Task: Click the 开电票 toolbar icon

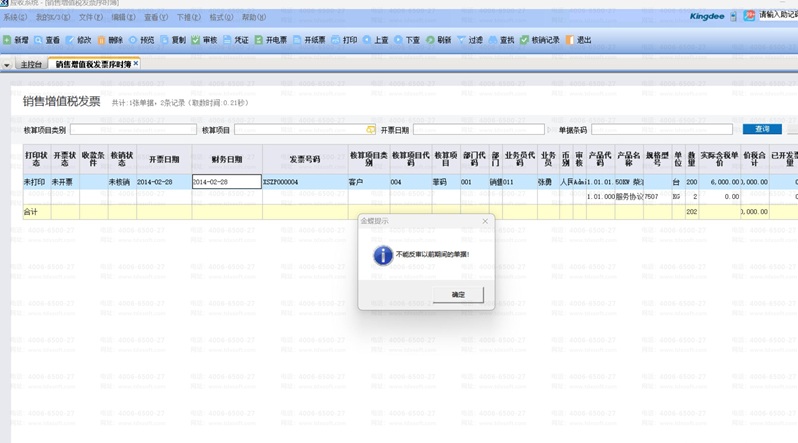Action: pyautogui.click(x=259, y=40)
